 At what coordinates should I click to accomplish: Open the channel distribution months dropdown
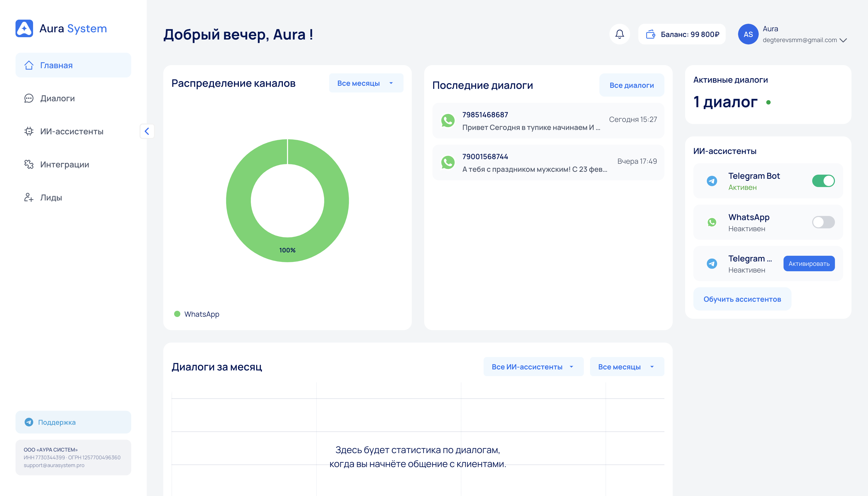(x=366, y=83)
